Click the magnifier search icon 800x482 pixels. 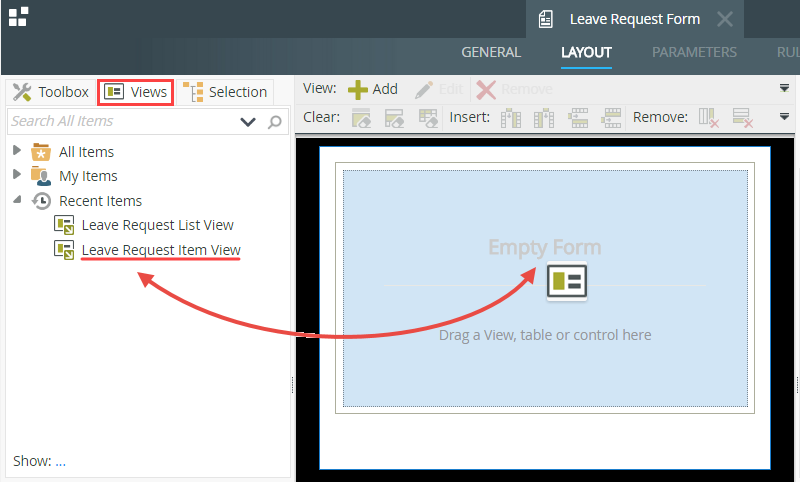(x=274, y=121)
